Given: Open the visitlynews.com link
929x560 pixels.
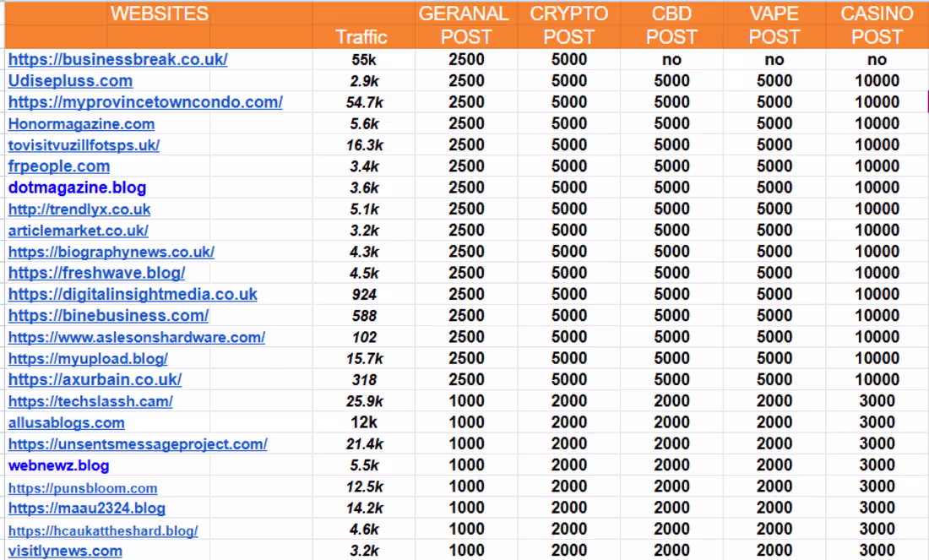Looking at the screenshot, I should pyautogui.click(x=65, y=551).
